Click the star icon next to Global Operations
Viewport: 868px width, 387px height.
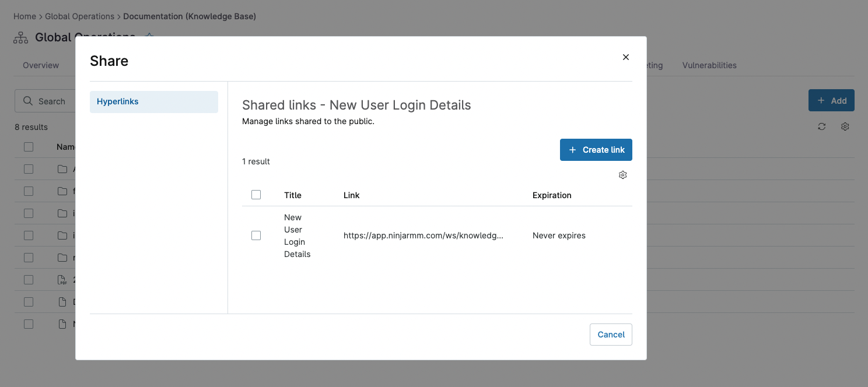(149, 36)
